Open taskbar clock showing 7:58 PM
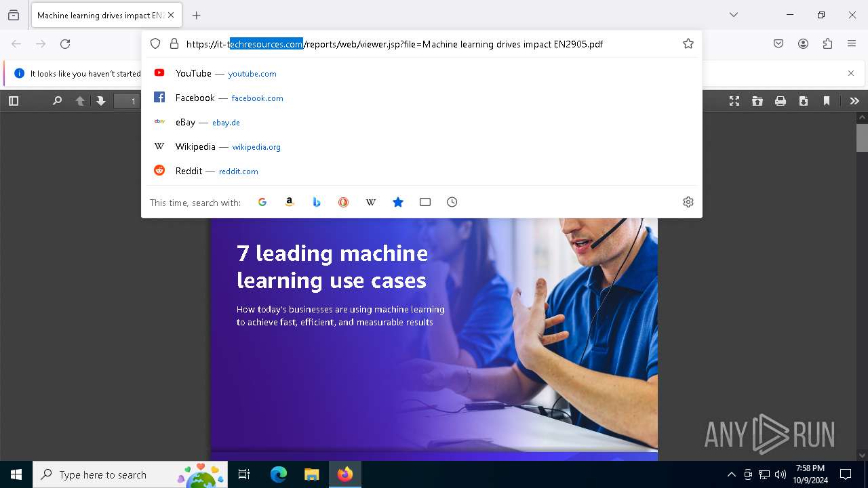The height and width of the screenshot is (488, 868). point(810,474)
